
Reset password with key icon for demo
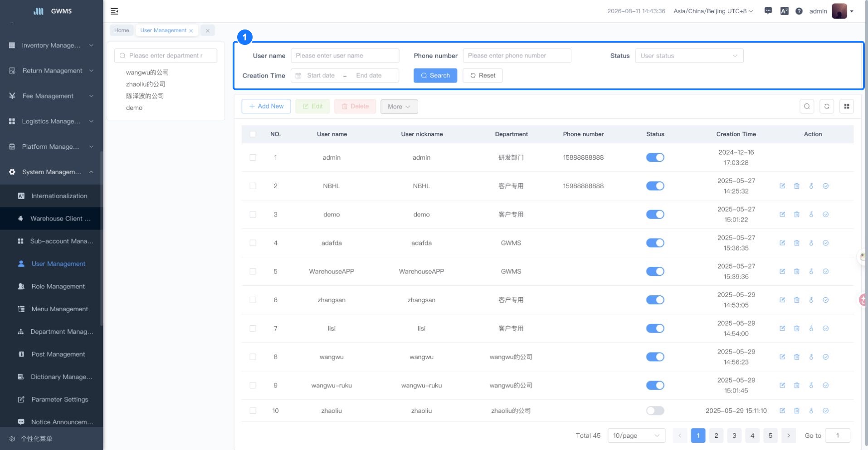811,215
